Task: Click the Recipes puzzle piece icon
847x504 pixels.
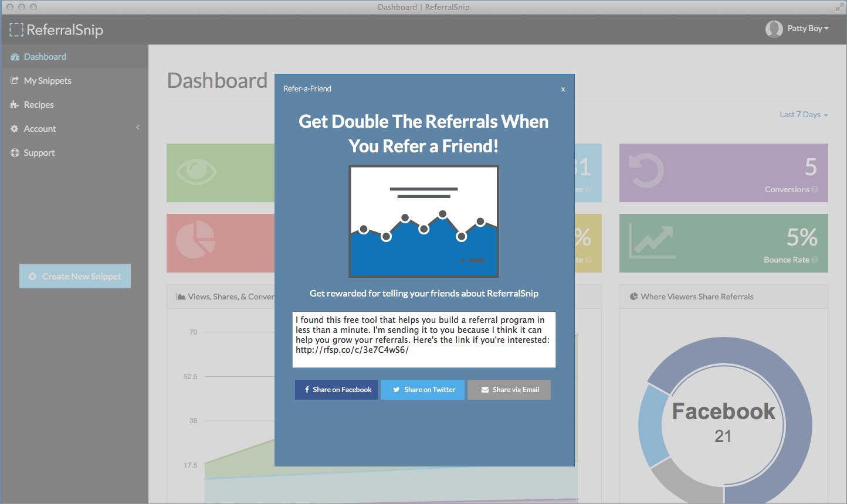Action: tap(15, 104)
